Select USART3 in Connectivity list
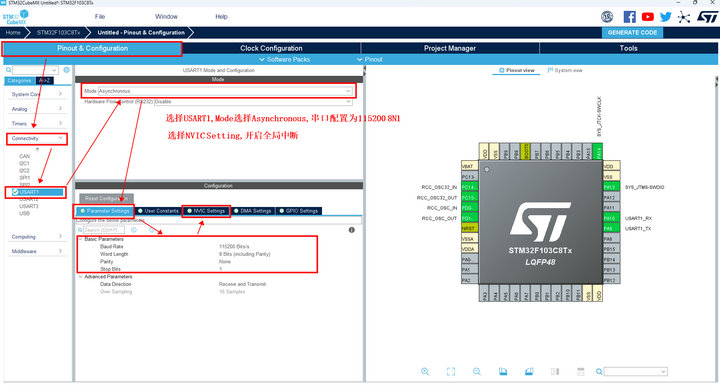This screenshot has width=720, height=385. (28, 206)
